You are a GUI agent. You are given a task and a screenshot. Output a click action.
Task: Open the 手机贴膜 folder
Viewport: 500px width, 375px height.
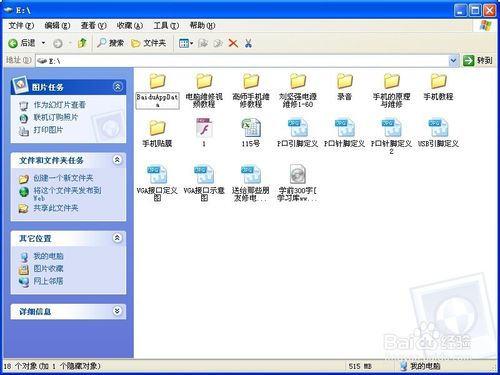pyautogui.click(x=157, y=133)
